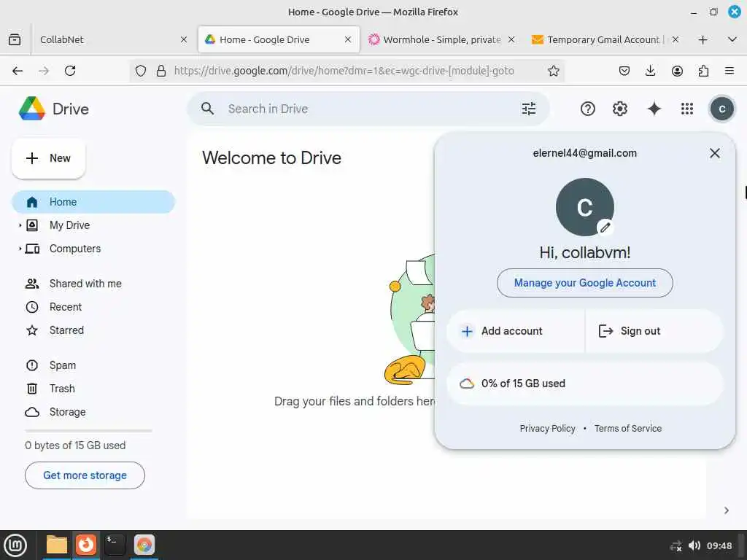Click account avatar in Drive header
The height and width of the screenshot is (560, 747).
721,109
